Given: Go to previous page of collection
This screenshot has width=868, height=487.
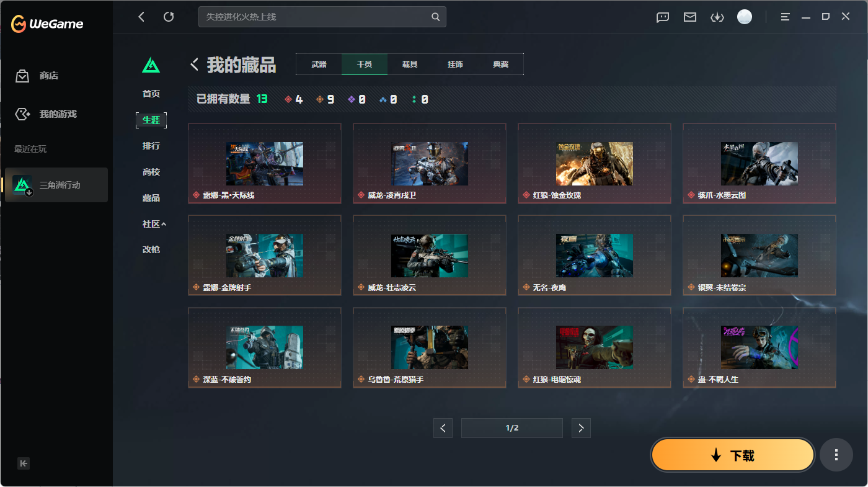Looking at the screenshot, I should 443,428.
